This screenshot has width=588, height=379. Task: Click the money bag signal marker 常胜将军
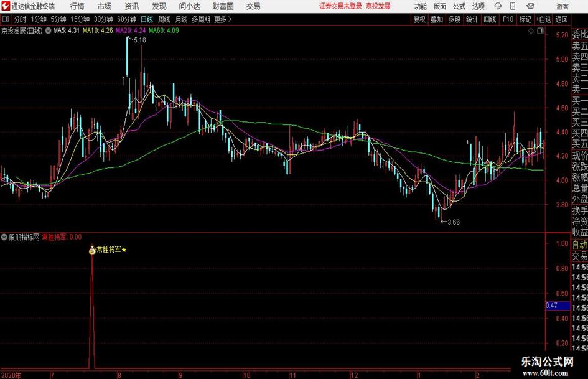click(x=92, y=250)
